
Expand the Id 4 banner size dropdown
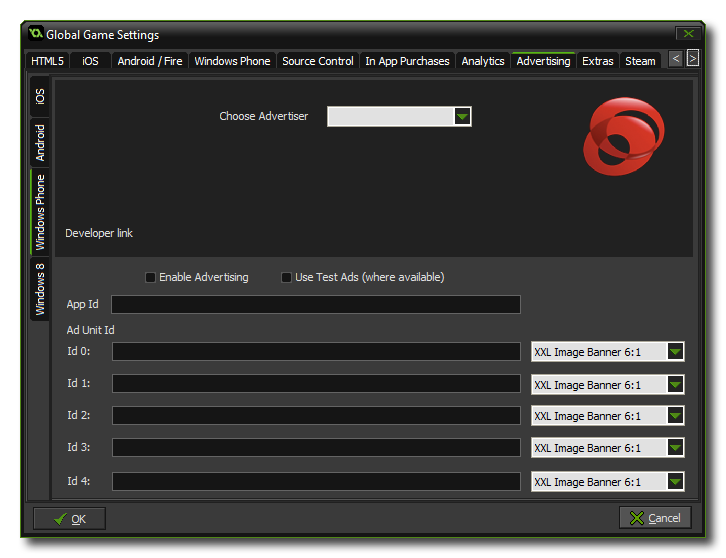675,482
